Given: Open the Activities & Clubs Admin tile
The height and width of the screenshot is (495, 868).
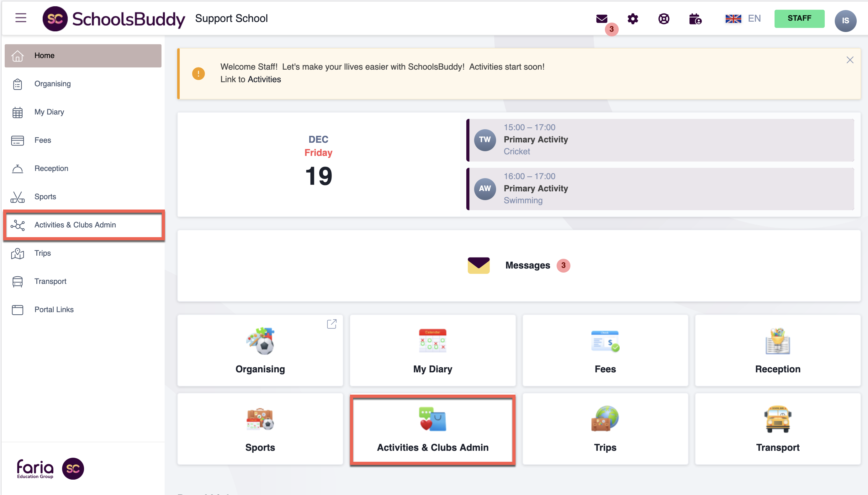Looking at the screenshot, I should pyautogui.click(x=432, y=430).
